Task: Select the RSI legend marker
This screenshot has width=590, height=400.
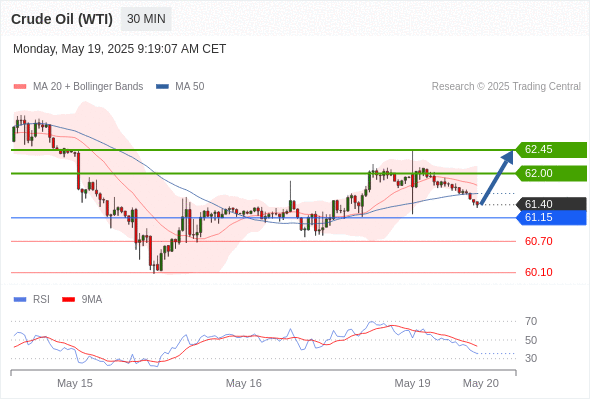Action: [20, 300]
